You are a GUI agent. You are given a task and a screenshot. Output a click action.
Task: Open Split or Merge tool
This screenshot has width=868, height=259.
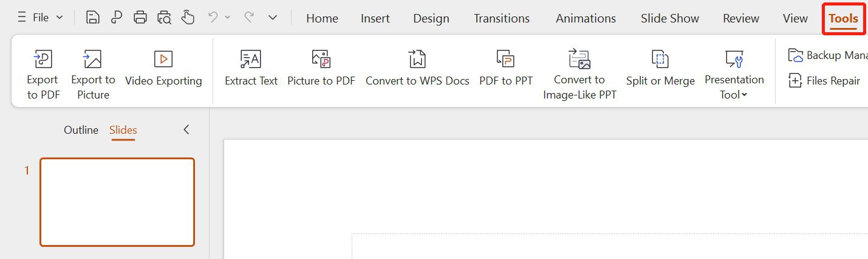(x=660, y=60)
